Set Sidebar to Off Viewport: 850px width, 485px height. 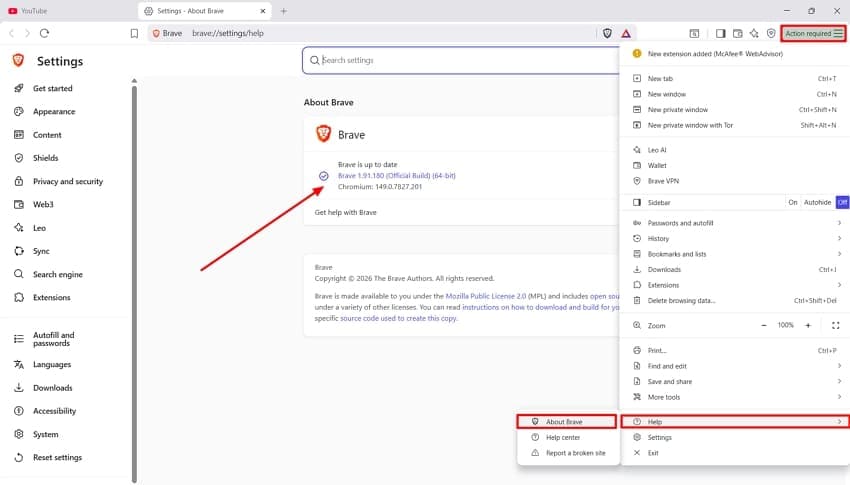(x=842, y=203)
